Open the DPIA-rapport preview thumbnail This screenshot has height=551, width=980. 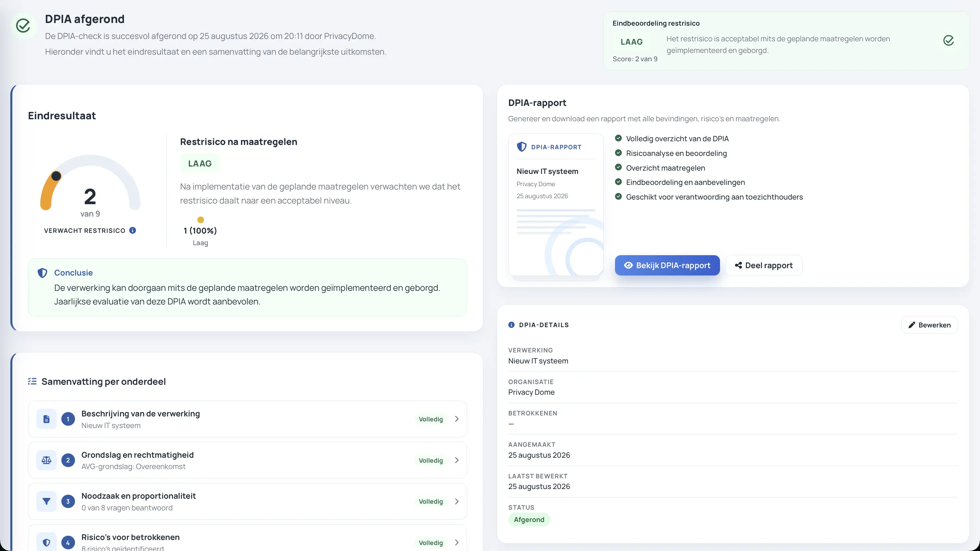(556, 205)
